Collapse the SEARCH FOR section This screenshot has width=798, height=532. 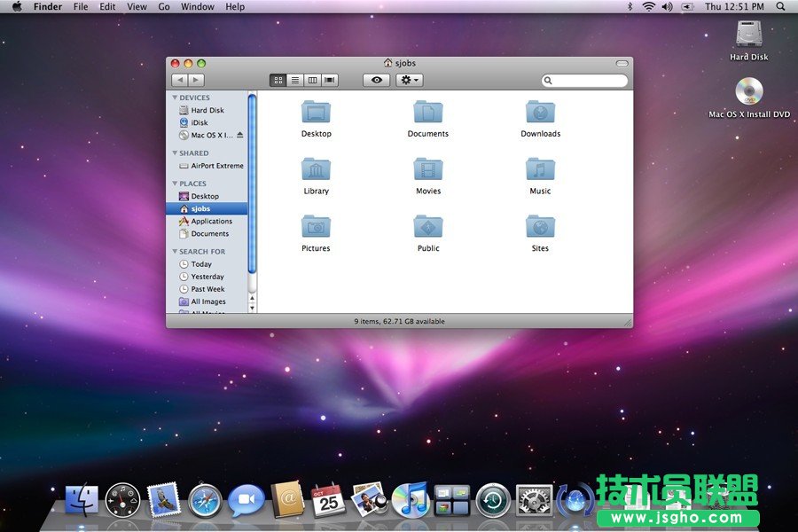tap(176, 251)
